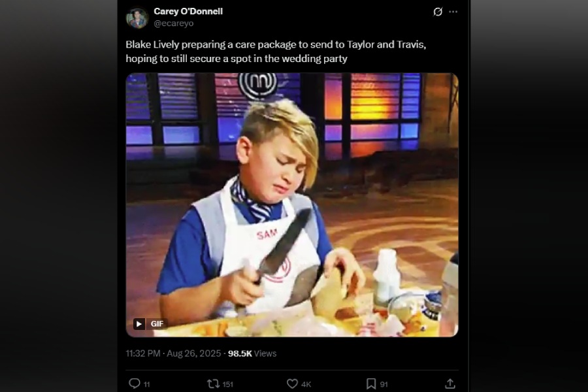The height and width of the screenshot is (392, 588).
Task: Open Carey O'Donnell's profile name link
Action: click(188, 12)
